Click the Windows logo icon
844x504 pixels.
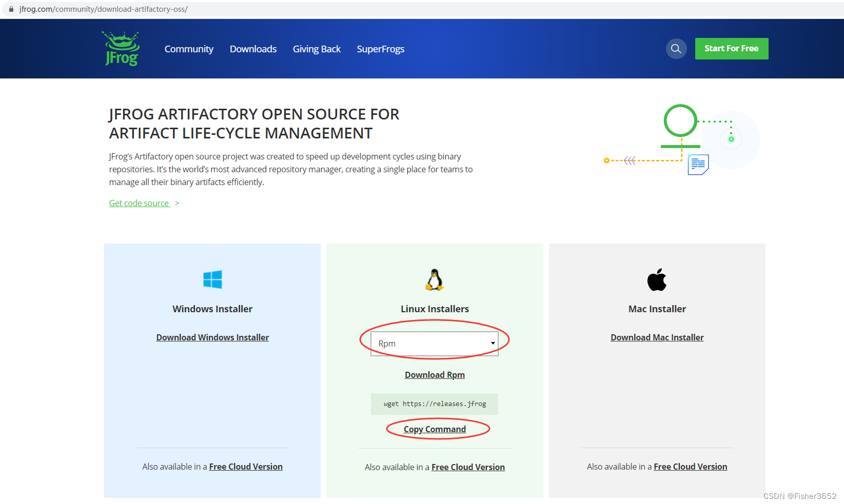(212, 279)
